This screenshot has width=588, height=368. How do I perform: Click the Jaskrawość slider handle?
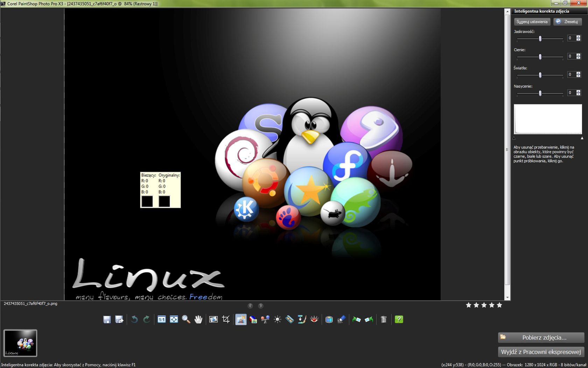coord(540,39)
